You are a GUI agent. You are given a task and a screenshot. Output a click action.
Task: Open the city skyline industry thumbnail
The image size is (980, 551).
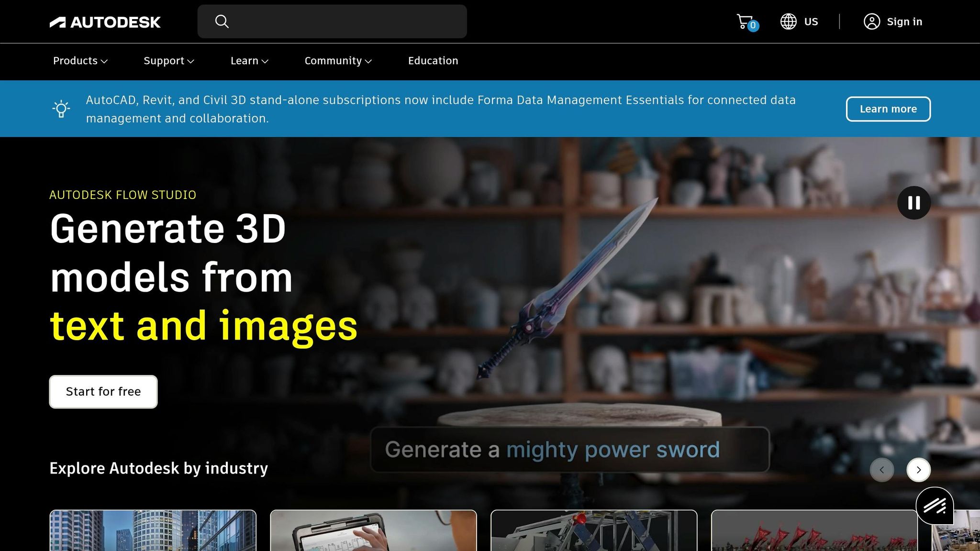click(x=154, y=531)
